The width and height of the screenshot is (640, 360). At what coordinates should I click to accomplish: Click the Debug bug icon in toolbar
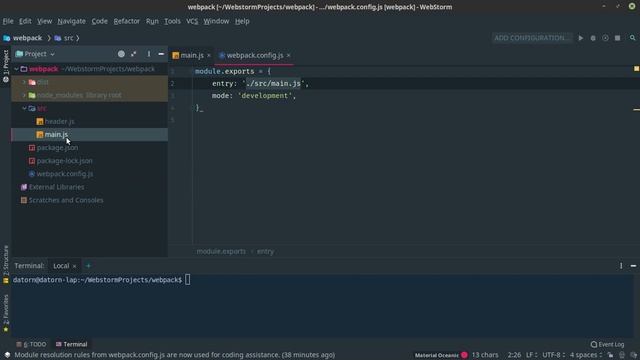[x=593, y=38]
